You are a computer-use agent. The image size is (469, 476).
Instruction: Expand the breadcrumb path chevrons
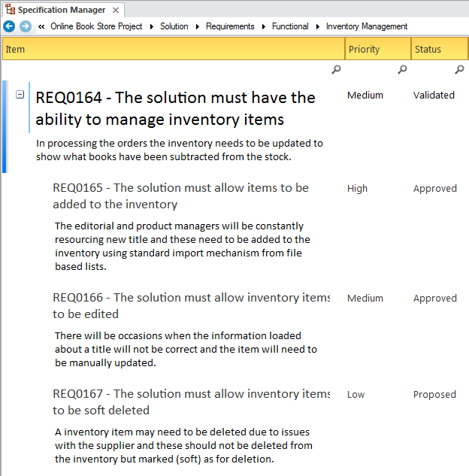click(x=41, y=26)
